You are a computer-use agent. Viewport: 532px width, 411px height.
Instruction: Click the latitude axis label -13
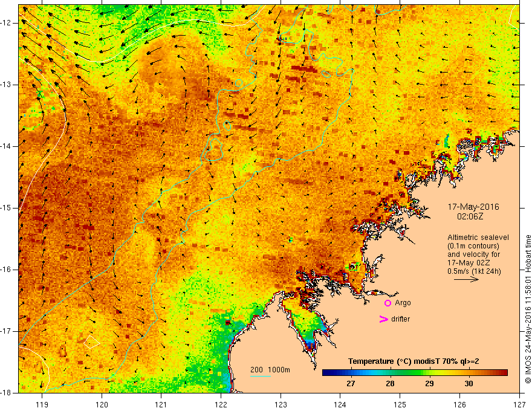7,85
